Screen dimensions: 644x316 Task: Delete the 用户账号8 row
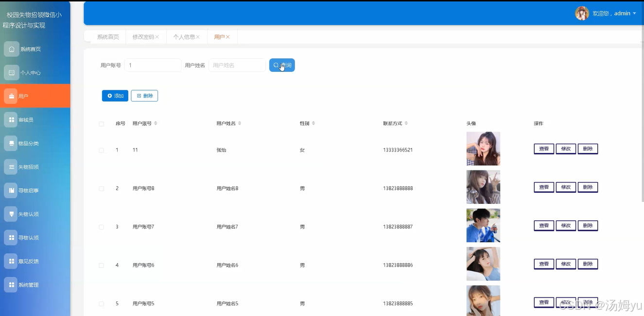click(588, 187)
